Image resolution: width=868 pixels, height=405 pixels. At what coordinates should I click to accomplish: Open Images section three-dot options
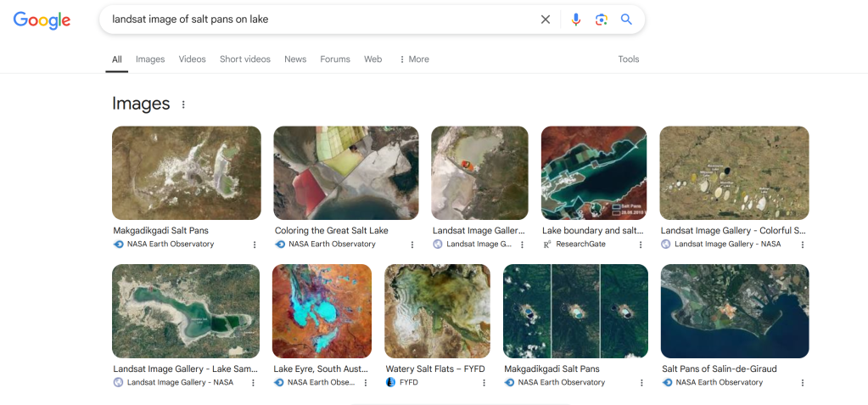tap(183, 104)
